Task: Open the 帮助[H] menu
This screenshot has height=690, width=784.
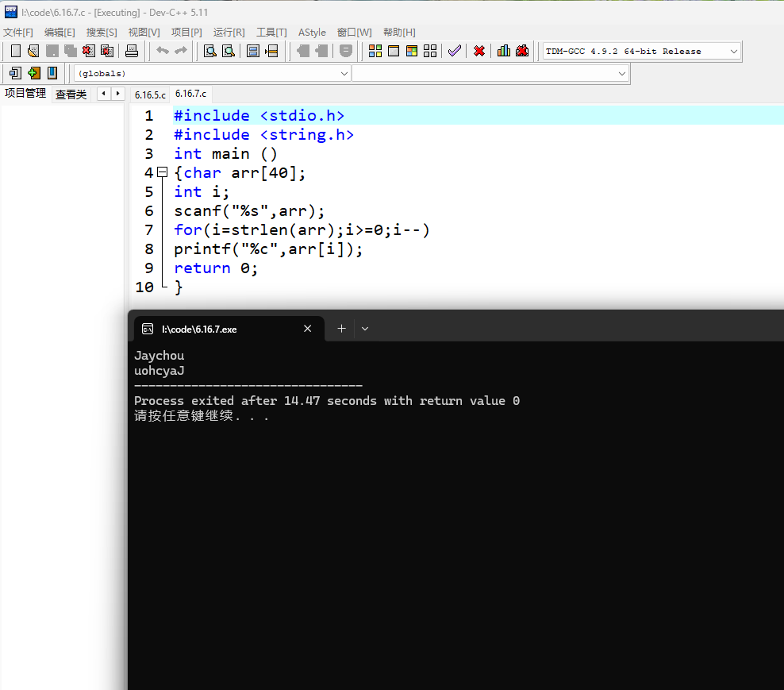Action: (399, 33)
